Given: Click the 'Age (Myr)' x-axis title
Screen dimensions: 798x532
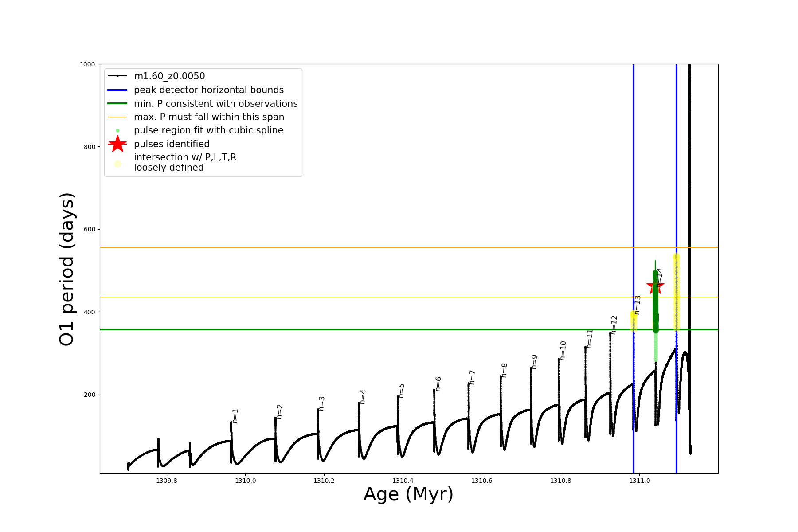Looking at the screenshot, I should coord(408,494).
